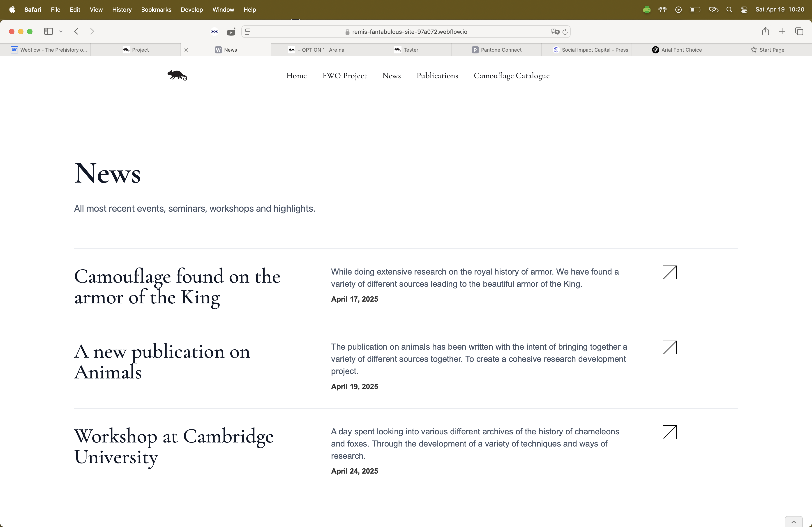Click the translate icon in address bar
The height and width of the screenshot is (527, 812).
point(555,32)
